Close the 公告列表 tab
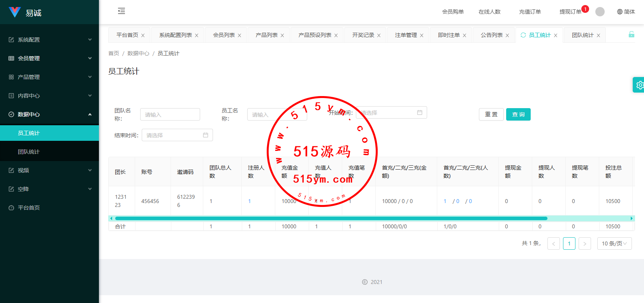Viewport: 644px width, 303px height. click(x=507, y=35)
